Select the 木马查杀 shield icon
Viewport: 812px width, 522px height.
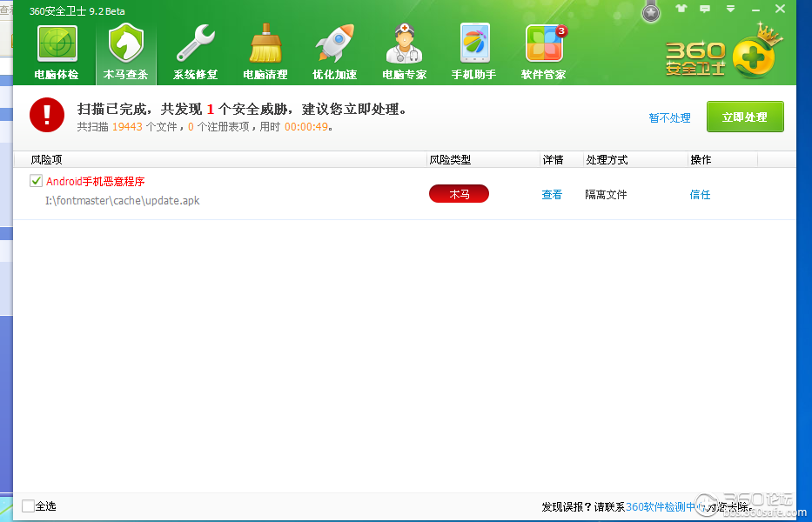(126, 53)
